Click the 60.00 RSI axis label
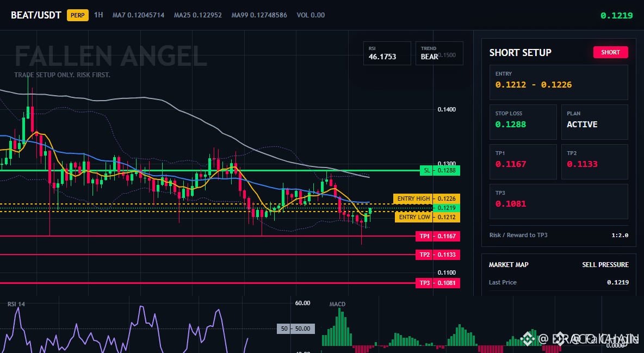Image resolution: width=644 pixels, height=353 pixels. click(x=303, y=303)
